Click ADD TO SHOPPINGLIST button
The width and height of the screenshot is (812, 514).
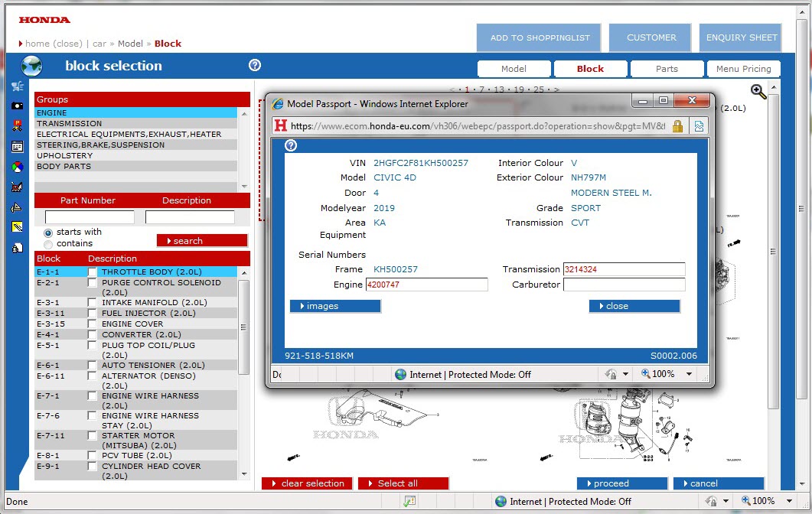pyautogui.click(x=540, y=37)
